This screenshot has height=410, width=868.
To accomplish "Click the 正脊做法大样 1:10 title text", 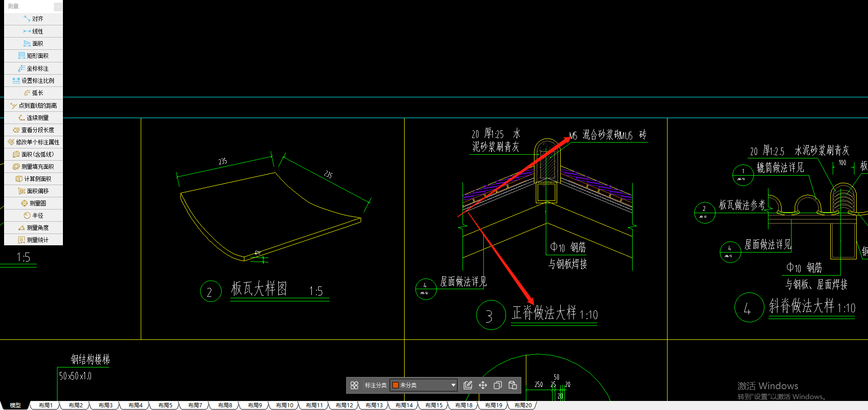I will tap(555, 313).
